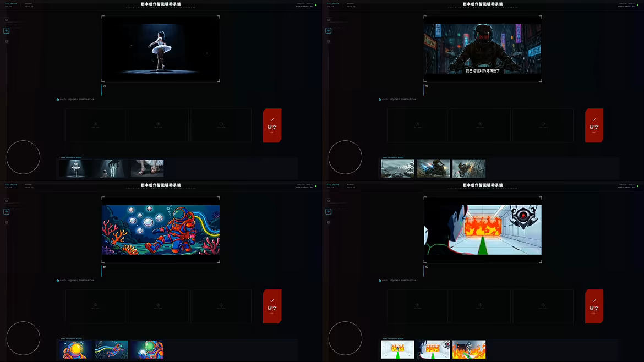
Task: Select the motorcycle handlebar view thumbnail
Action: click(397, 168)
